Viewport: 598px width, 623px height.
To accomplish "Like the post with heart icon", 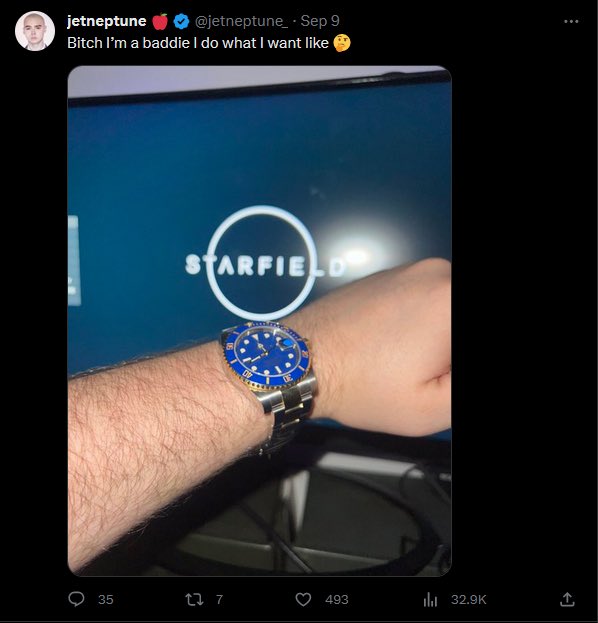I will click(303, 599).
